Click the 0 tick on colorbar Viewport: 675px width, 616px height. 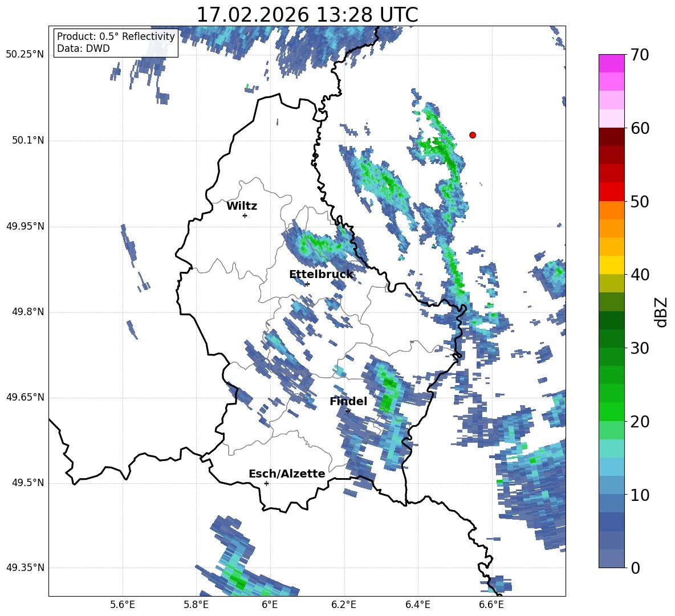[635, 568]
